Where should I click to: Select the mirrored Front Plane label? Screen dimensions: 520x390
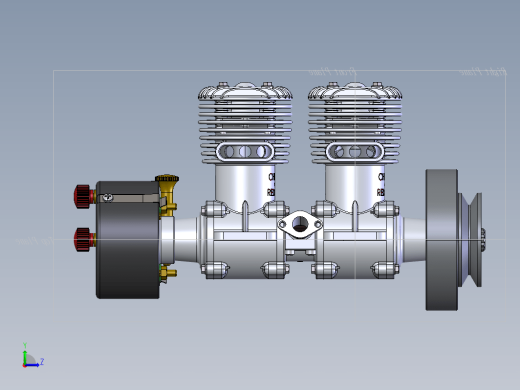pyautogui.click(x=332, y=71)
